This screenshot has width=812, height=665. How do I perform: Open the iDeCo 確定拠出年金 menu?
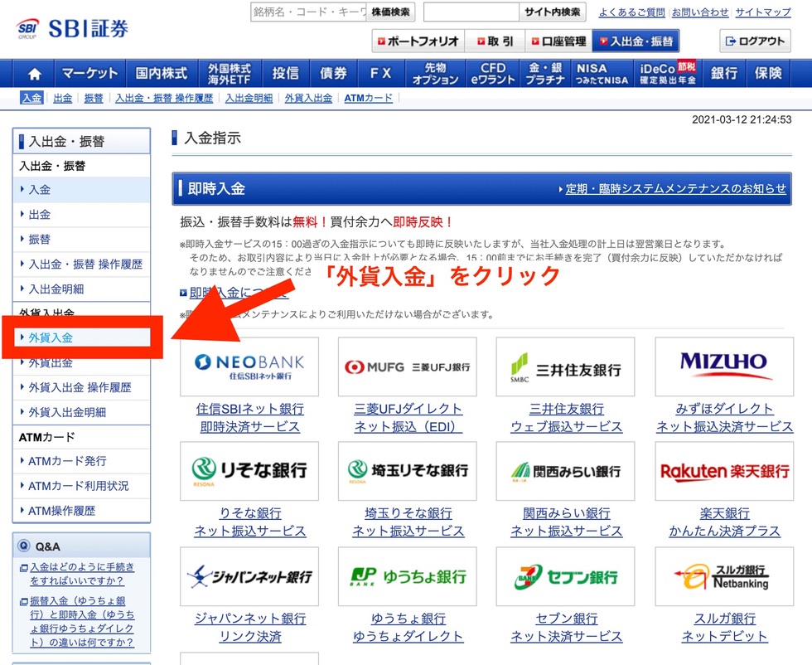668,74
